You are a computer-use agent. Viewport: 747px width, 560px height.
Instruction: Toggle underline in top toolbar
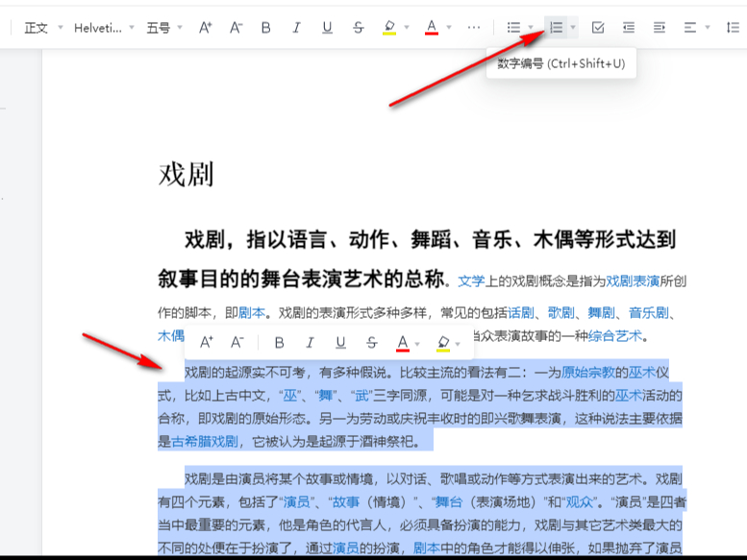click(x=327, y=28)
